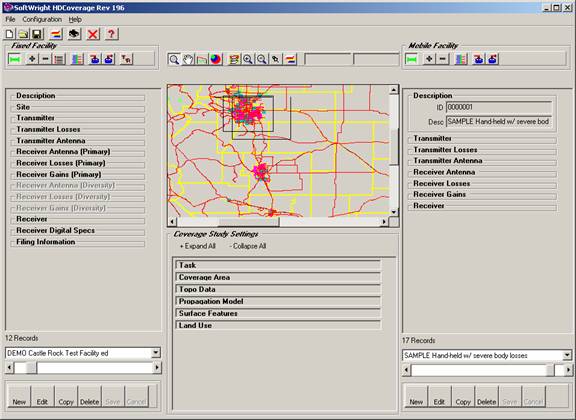This screenshot has width=576, height=420.
Task: Click the red X icon in top toolbar
Action: [93, 34]
